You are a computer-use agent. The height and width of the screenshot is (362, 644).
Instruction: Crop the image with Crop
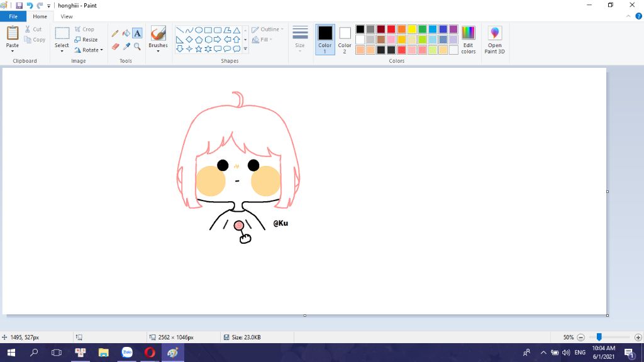click(84, 30)
